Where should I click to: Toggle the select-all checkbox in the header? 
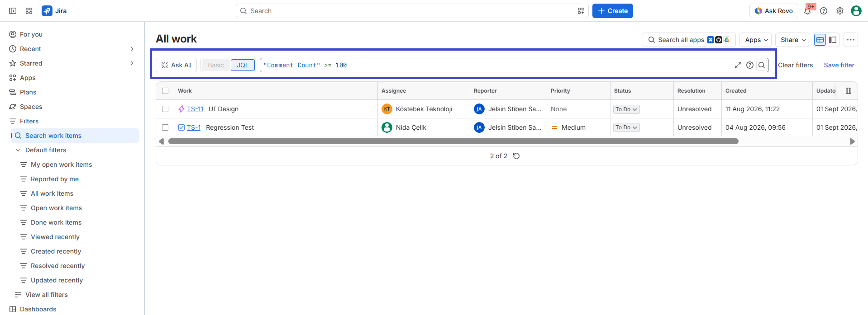tap(165, 91)
